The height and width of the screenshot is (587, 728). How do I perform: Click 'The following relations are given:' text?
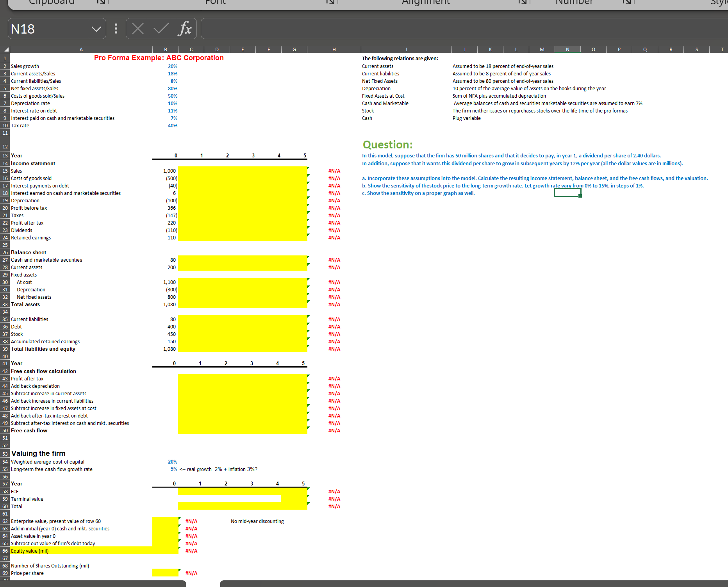pos(400,58)
